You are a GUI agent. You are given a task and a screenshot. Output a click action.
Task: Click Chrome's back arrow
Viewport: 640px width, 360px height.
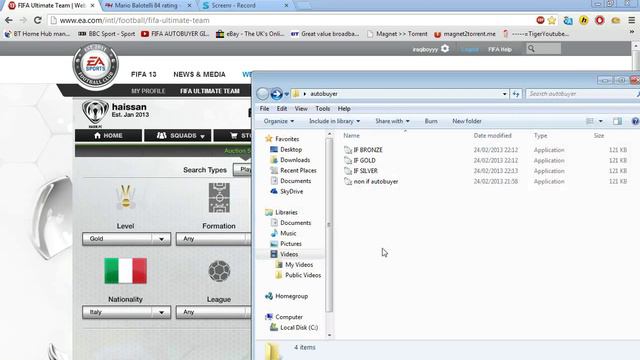(9, 20)
